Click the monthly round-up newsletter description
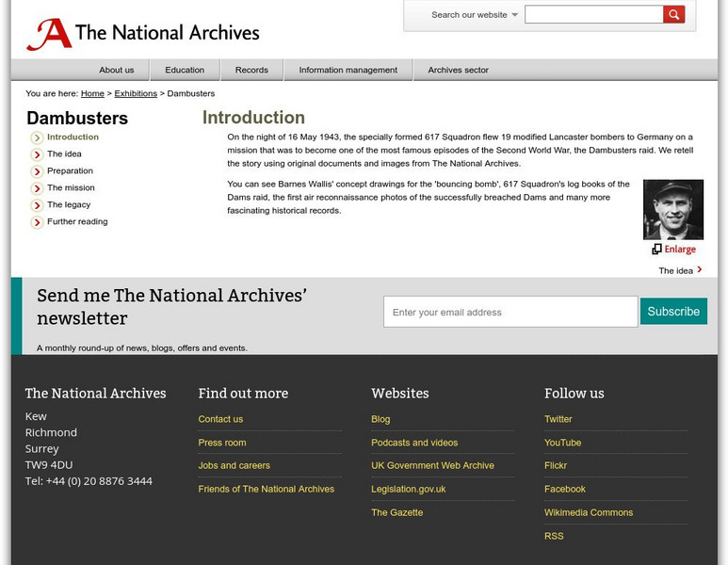The image size is (728, 565). pos(142,348)
